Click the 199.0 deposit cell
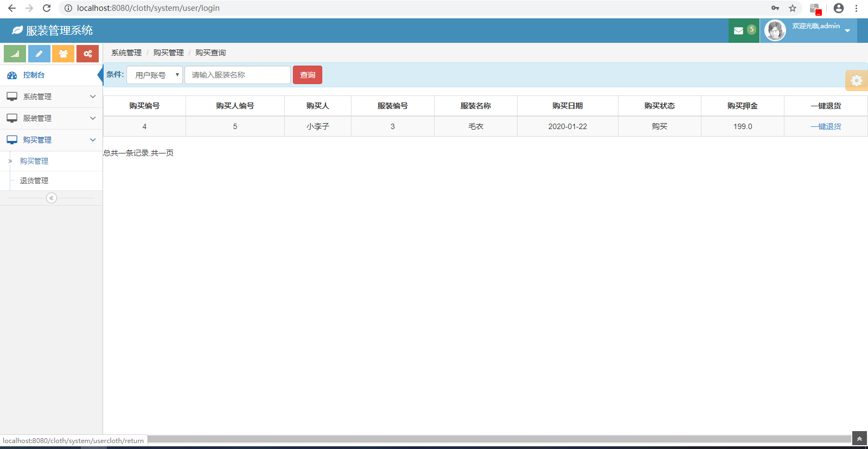868x449 pixels. click(x=743, y=126)
